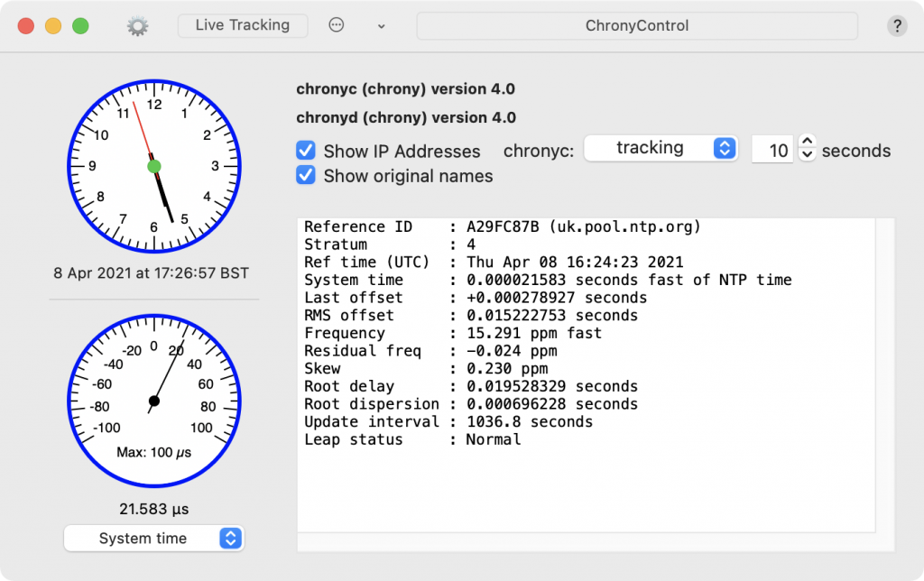Screen dimensions: 924x581
Task: Click the green center of the clock
Action: point(153,166)
